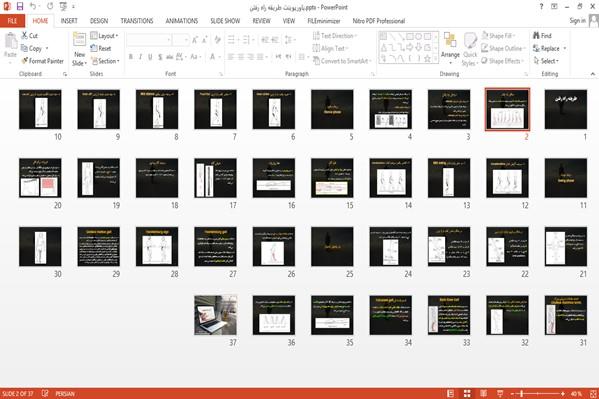Collapse the ribbon with chevron
599x399 pixels.
click(593, 74)
